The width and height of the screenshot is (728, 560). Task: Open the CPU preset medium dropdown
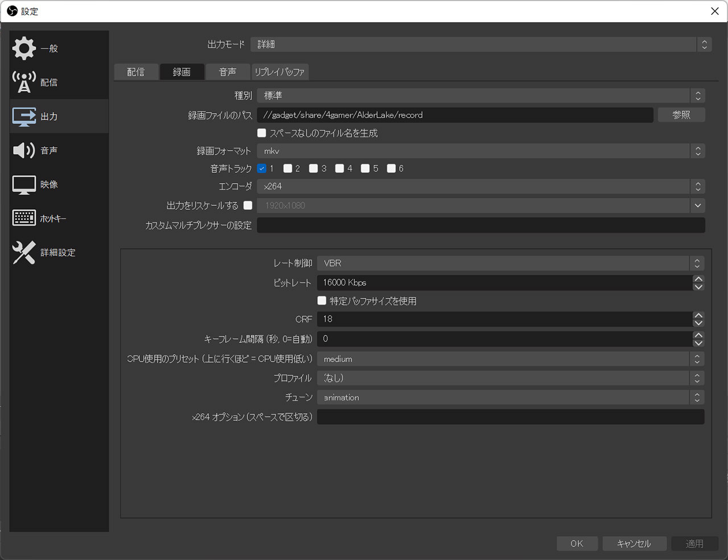(x=511, y=359)
